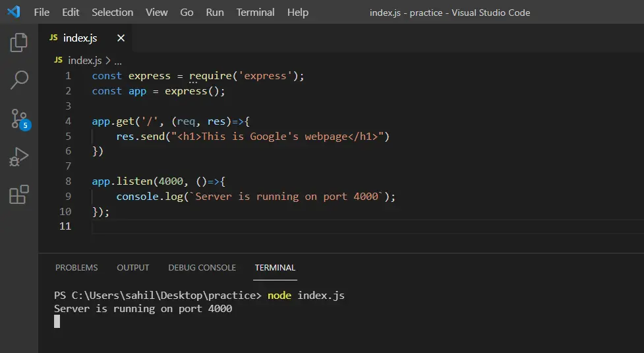Screen dimensions: 644x353
Task: Click the window title 'index.js - practice - Visual Studio Code'
Action: tap(450, 13)
